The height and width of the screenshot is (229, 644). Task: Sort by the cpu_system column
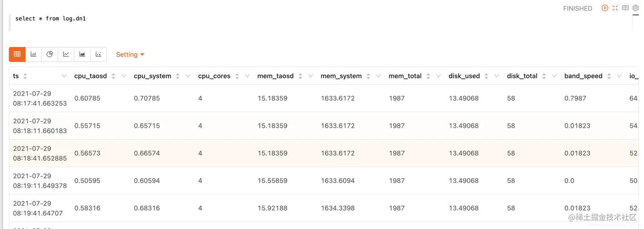[177, 76]
